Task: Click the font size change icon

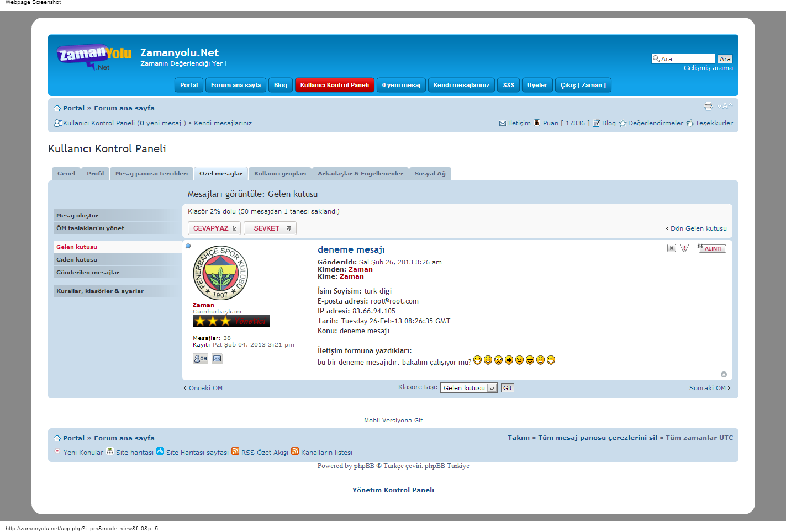Action: [x=725, y=106]
